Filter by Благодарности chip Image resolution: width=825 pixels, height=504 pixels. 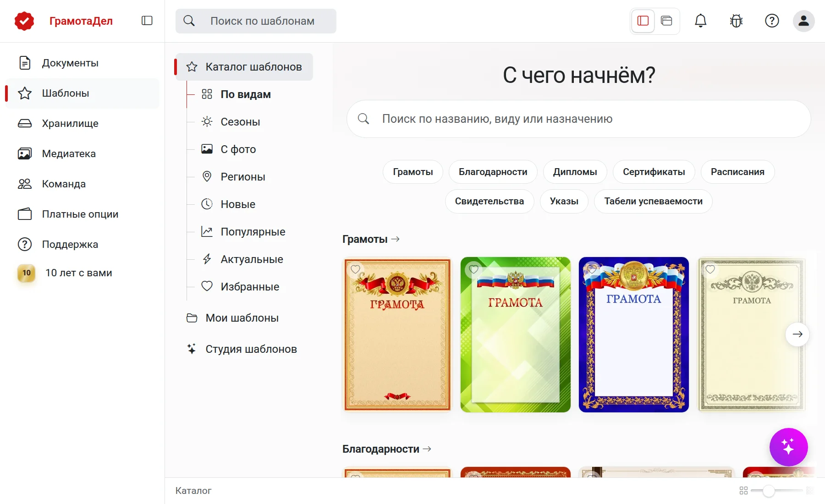pos(493,172)
